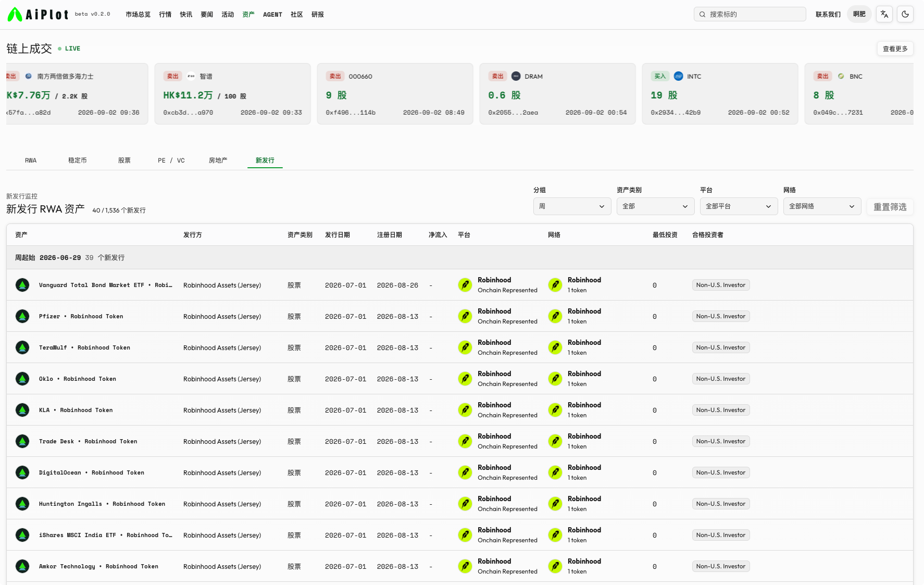Switch to the 股票 tab

(124, 160)
